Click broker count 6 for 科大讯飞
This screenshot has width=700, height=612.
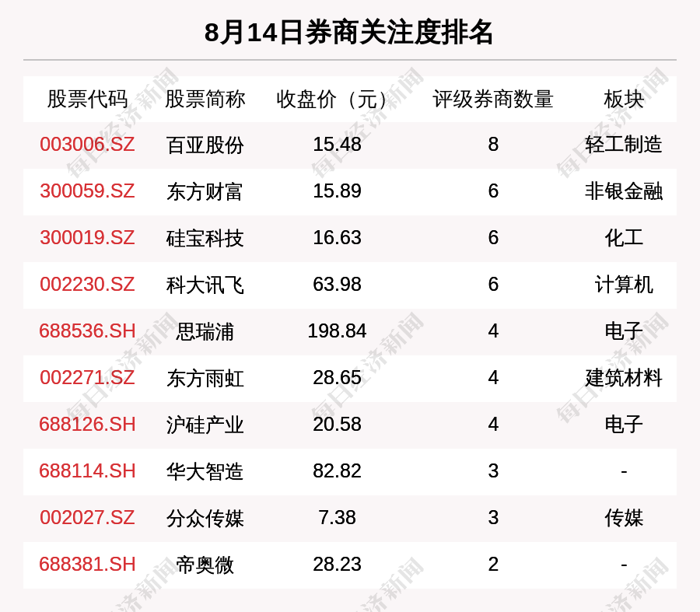pos(493,285)
